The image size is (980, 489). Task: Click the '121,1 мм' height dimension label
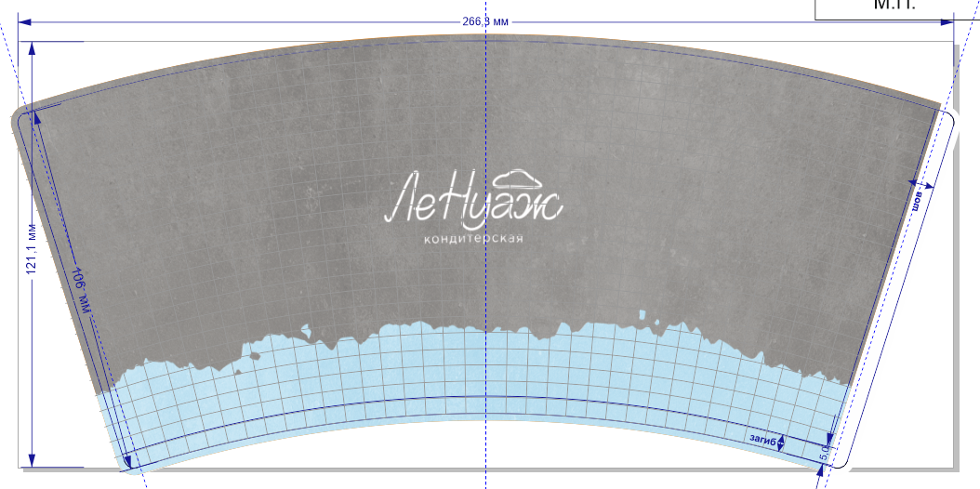[x=32, y=248]
